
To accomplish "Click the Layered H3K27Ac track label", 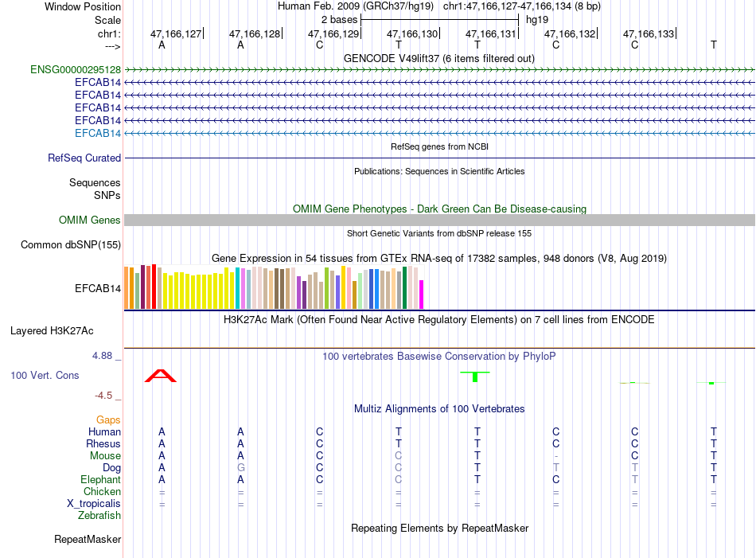I will click(52, 331).
